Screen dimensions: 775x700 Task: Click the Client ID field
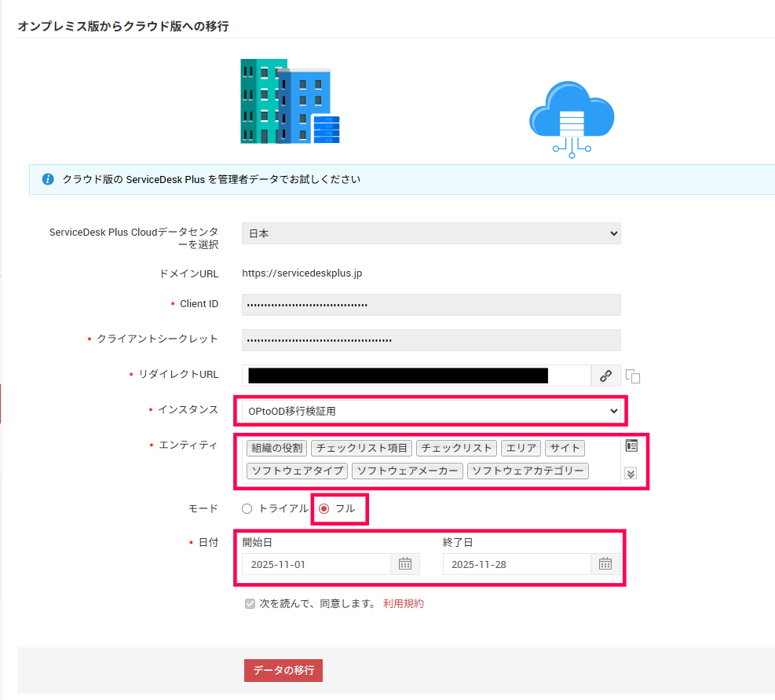(431, 305)
